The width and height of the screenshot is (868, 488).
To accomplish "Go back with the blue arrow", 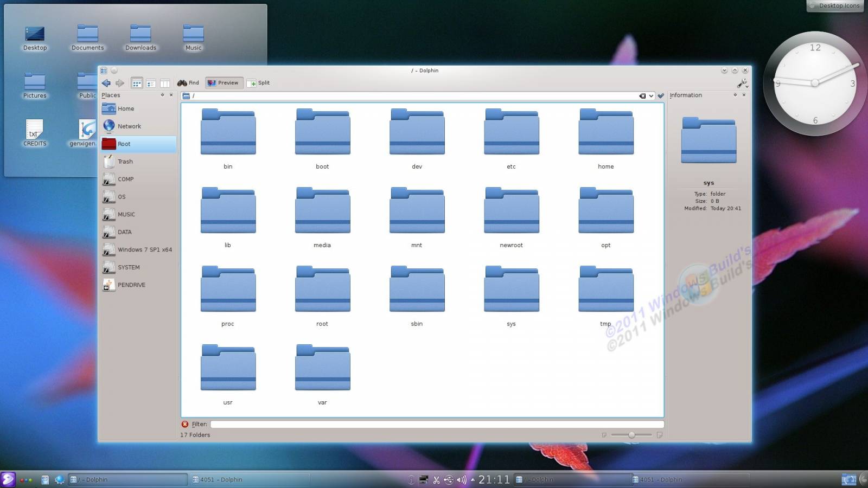I will coord(106,83).
